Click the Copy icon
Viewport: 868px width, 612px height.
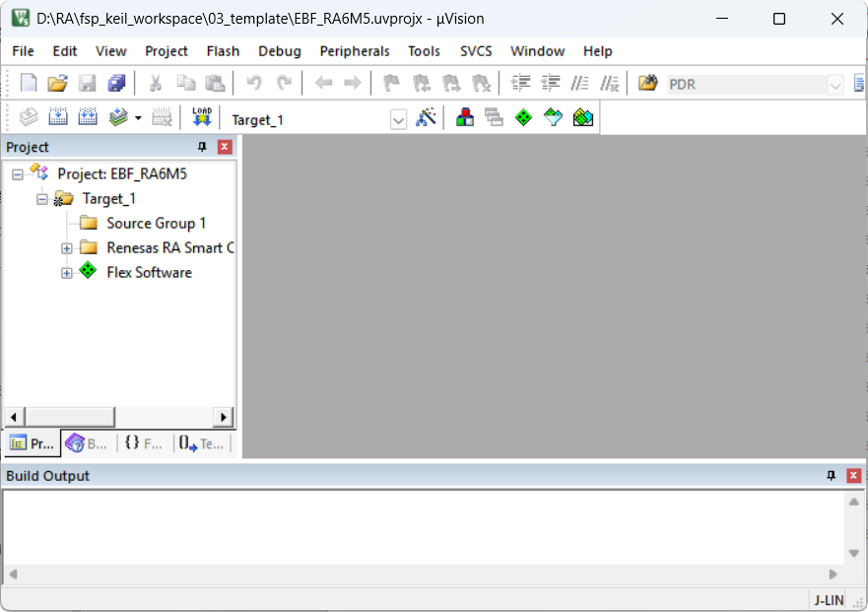(x=185, y=83)
